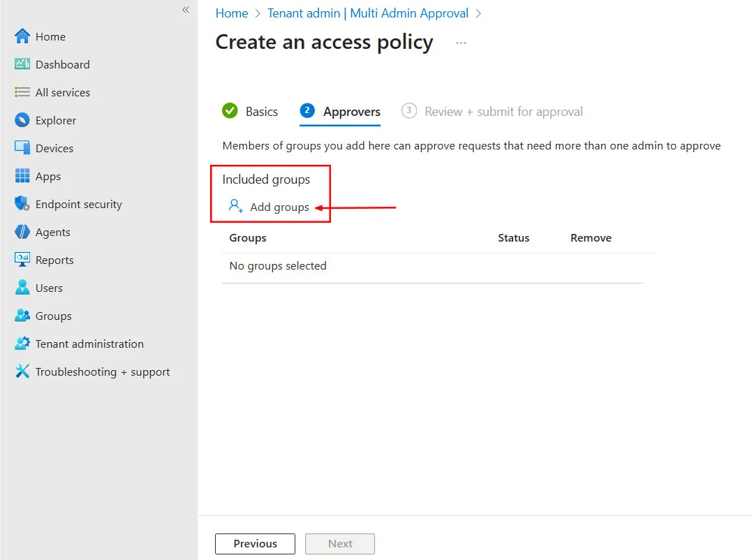Go back with the Previous button

click(x=255, y=544)
